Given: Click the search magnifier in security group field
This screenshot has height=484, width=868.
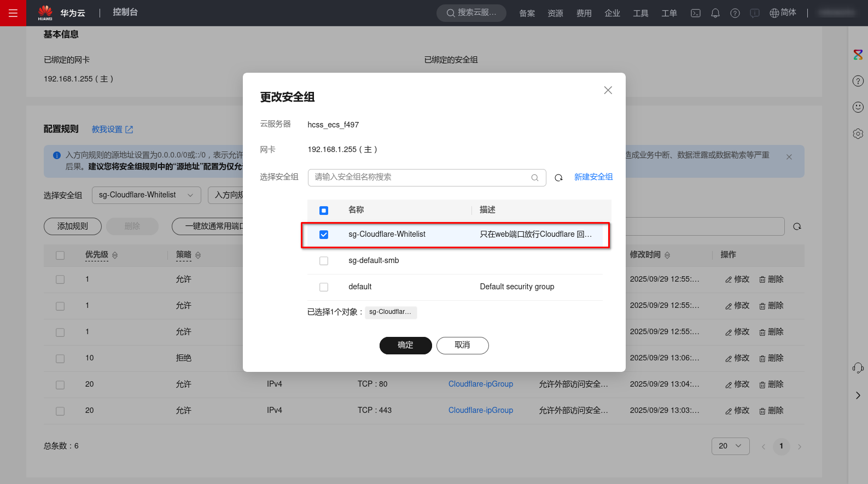Looking at the screenshot, I should [534, 178].
